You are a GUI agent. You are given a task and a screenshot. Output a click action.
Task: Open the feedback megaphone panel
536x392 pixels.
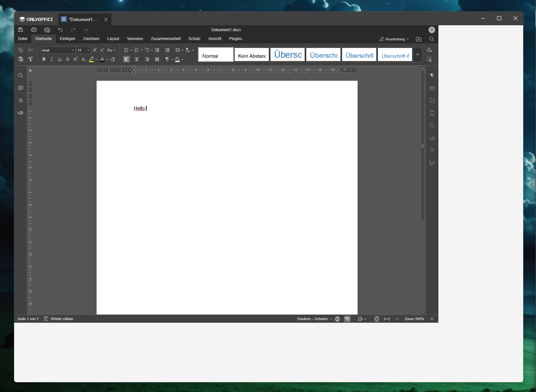21,113
